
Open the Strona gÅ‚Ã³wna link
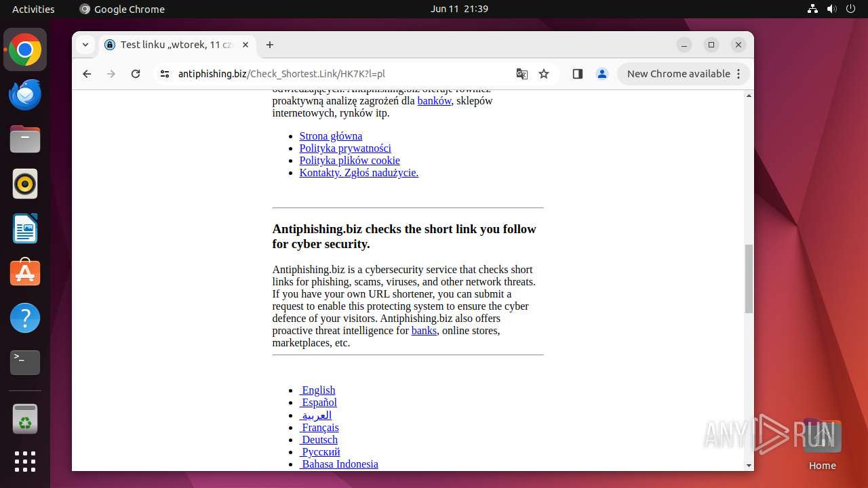331,136
